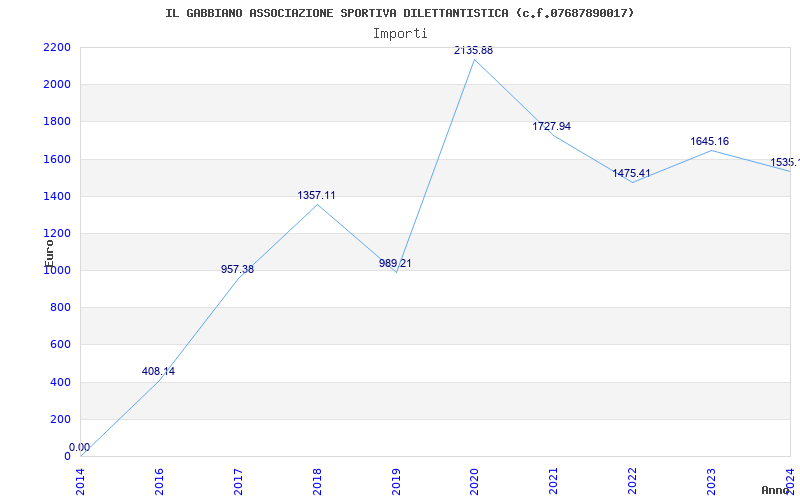Click the 400 y-axis tick label
The height and width of the screenshot is (500, 800).
click(61, 383)
